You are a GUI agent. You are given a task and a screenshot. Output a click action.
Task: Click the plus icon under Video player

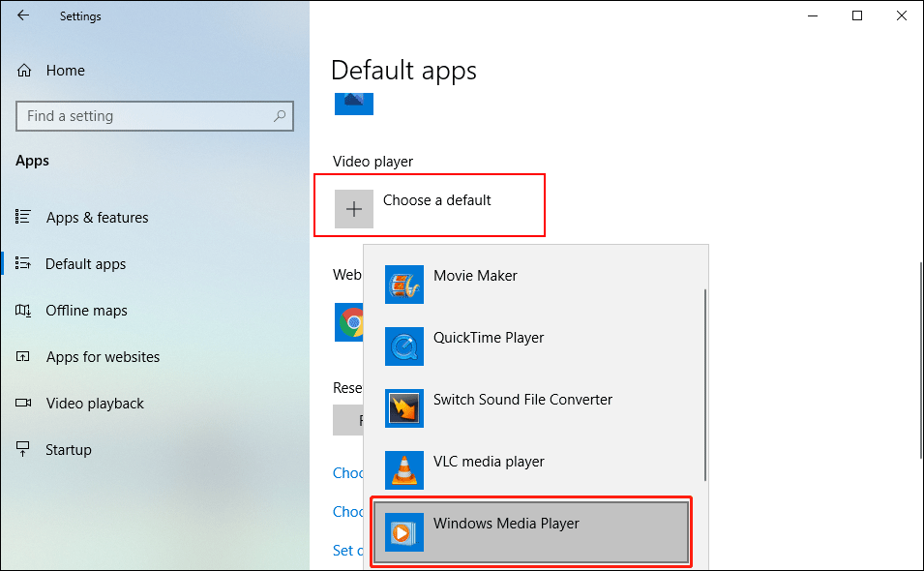[x=353, y=209]
